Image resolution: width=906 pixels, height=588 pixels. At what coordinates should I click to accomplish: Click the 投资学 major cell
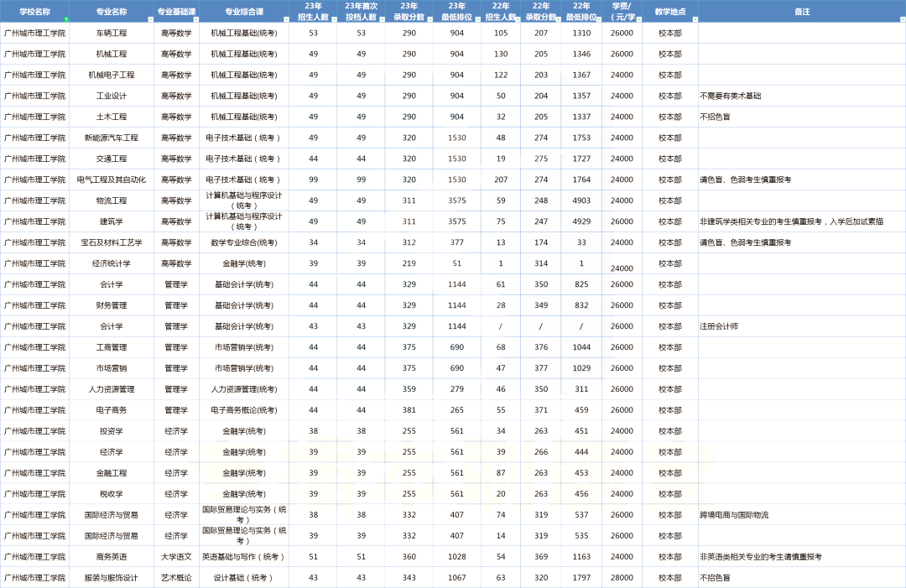pos(112,431)
